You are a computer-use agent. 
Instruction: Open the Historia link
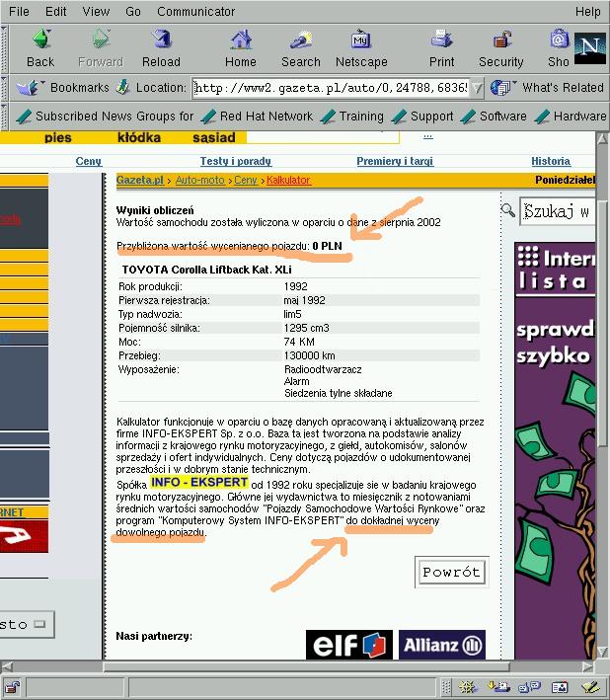(x=551, y=161)
